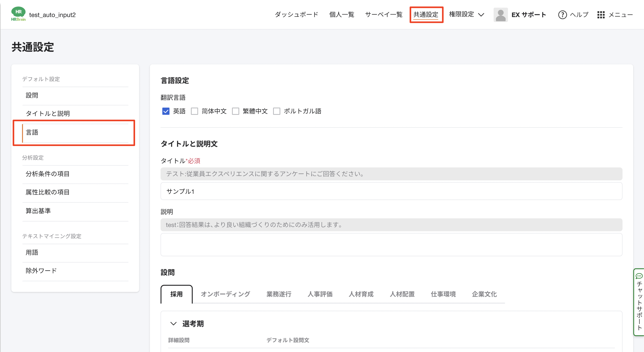Switch to the オンボーディング tab
The height and width of the screenshot is (352, 644).
[x=225, y=294]
